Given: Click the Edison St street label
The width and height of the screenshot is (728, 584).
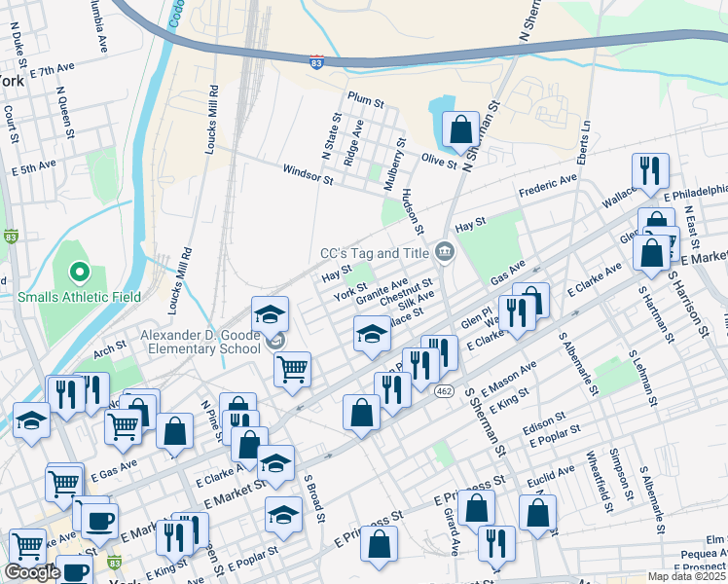Looking at the screenshot, I should click(544, 423).
